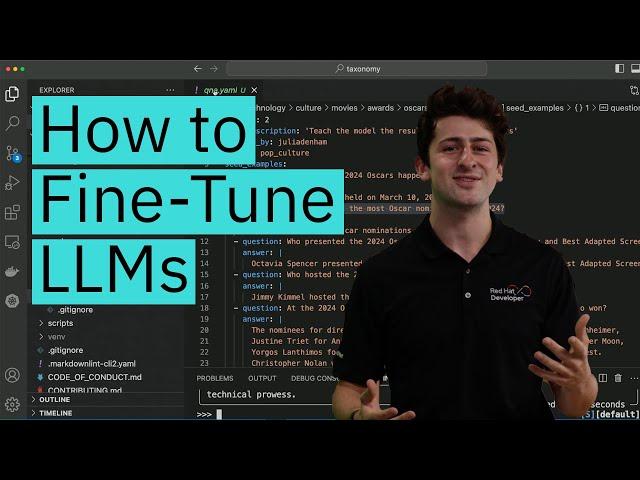Toggle the panel layout icon
Image resolution: width=640 pixels, height=480 pixels.
(x=635, y=69)
